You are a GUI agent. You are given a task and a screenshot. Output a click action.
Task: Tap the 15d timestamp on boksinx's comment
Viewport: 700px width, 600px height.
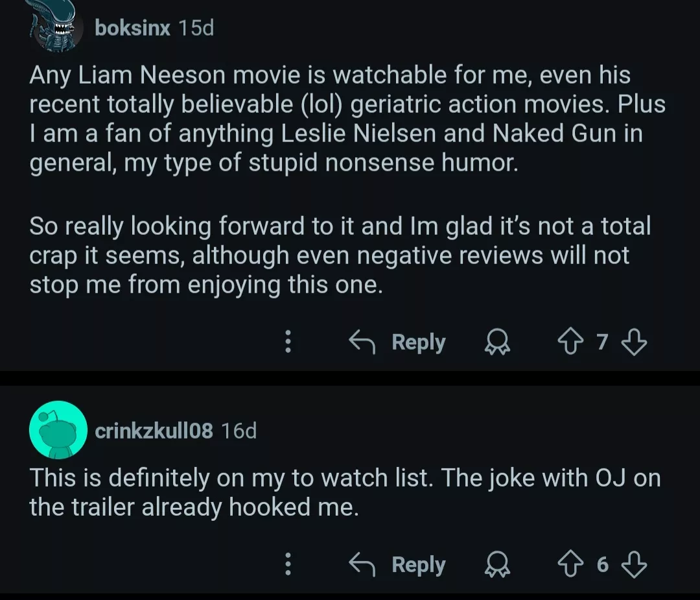[x=195, y=29]
